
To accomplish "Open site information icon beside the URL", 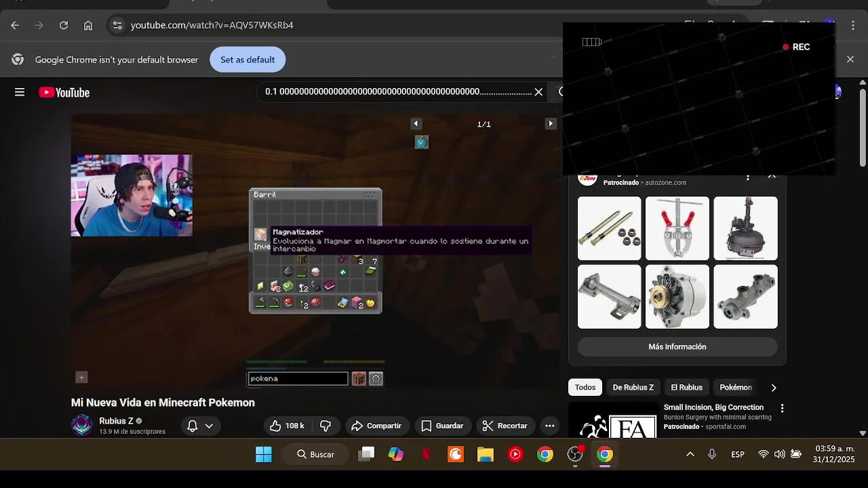I will pyautogui.click(x=117, y=25).
